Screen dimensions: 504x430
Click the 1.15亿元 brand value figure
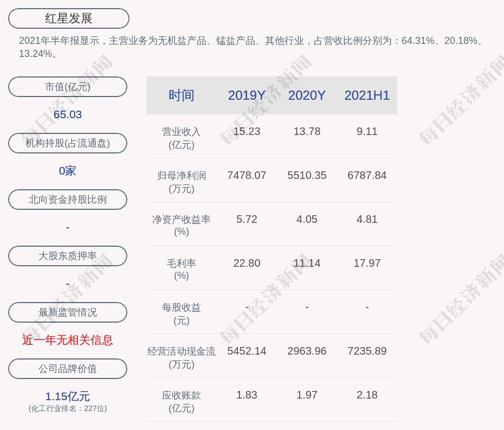[68, 396]
